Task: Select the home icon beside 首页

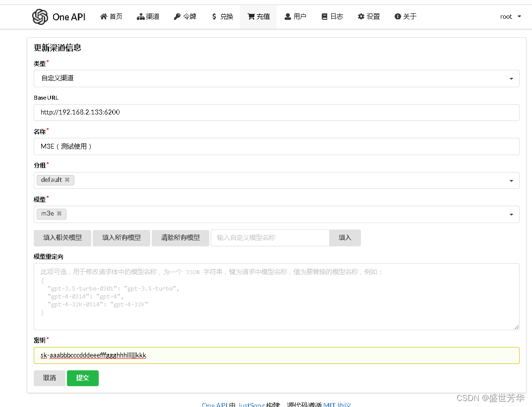Action: (103, 16)
